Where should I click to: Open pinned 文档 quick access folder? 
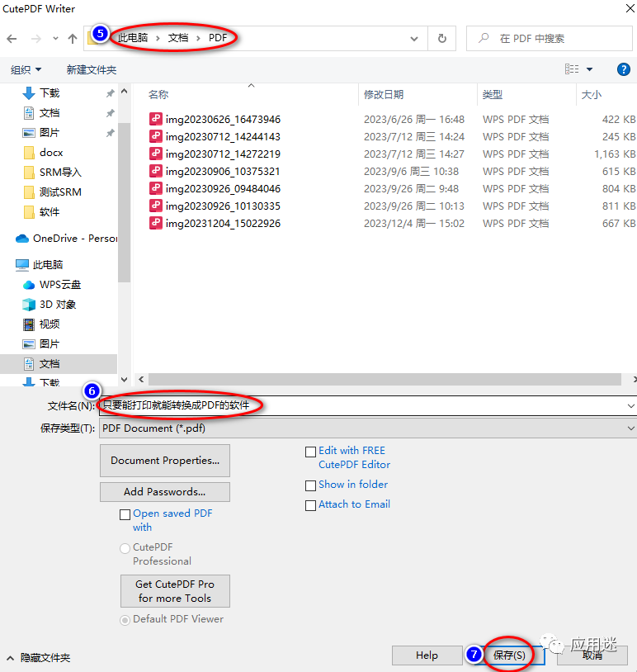[50, 113]
